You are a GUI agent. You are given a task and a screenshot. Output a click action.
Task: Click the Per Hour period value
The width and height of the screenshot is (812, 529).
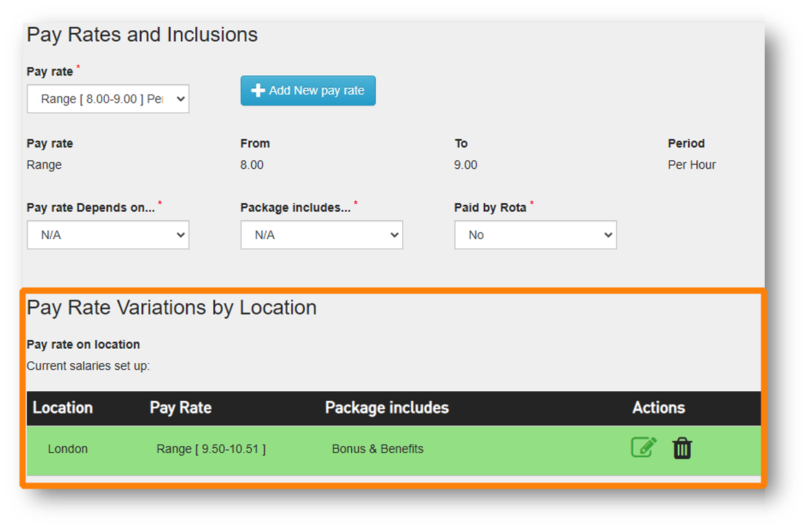click(691, 165)
